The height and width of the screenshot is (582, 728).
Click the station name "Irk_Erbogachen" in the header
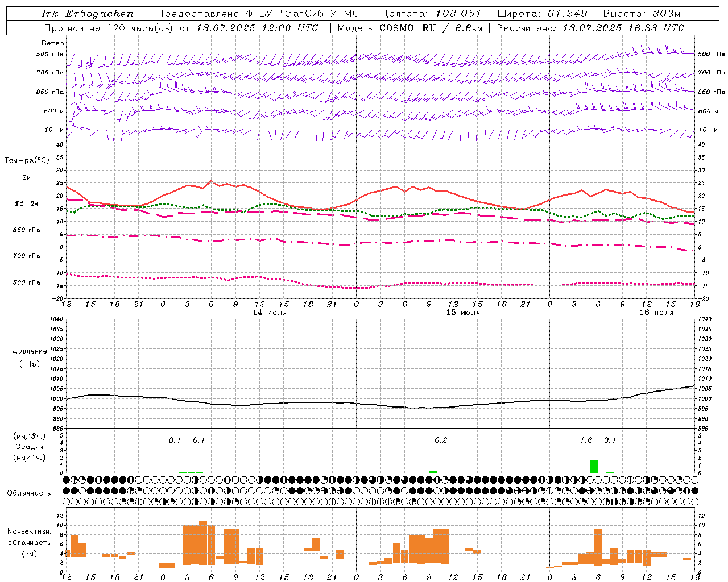tap(88, 14)
